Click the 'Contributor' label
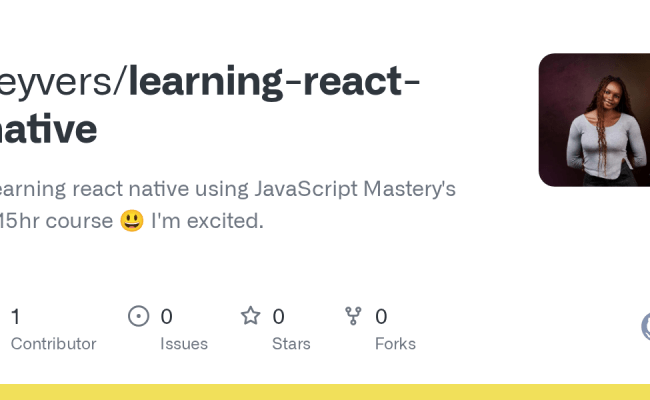Viewport: 650px width, 400px height. pyautogui.click(x=53, y=344)
